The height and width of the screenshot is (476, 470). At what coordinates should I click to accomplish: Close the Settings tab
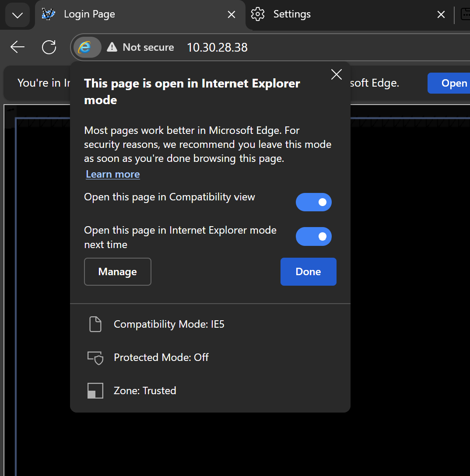coord(441,14)
